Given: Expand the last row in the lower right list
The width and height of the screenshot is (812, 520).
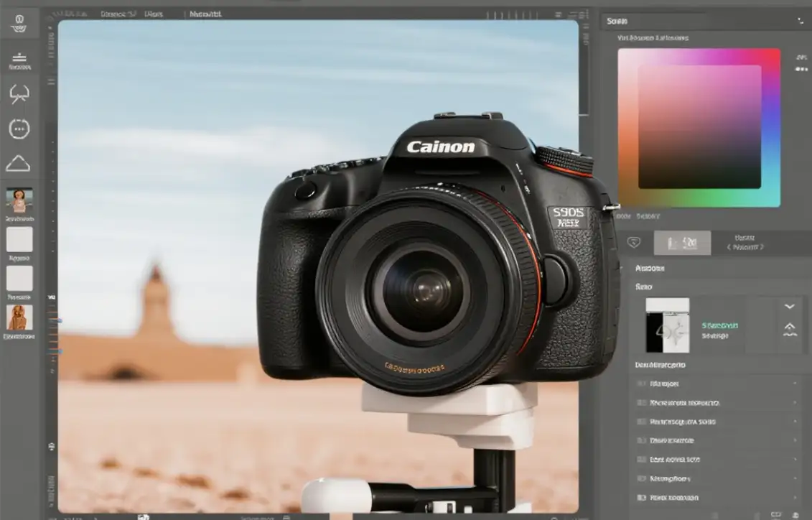Looking at the screenshot, I should [718, 498].
